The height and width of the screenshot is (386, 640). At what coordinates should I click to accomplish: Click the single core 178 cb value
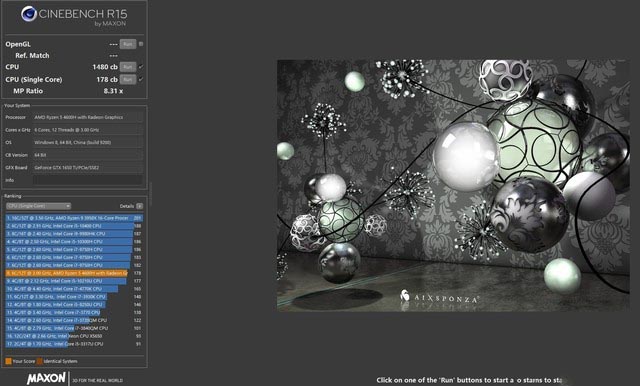[107, 80]
